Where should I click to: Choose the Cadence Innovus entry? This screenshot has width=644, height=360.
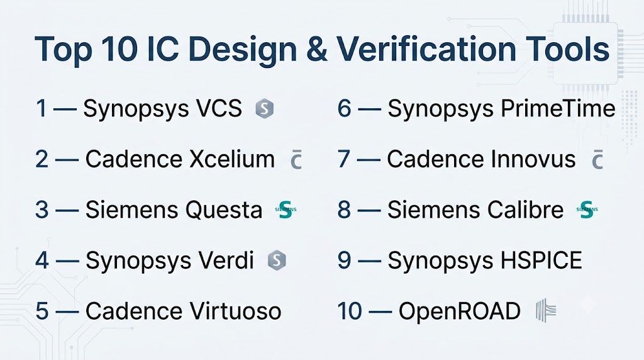click(x=481, y=159)
